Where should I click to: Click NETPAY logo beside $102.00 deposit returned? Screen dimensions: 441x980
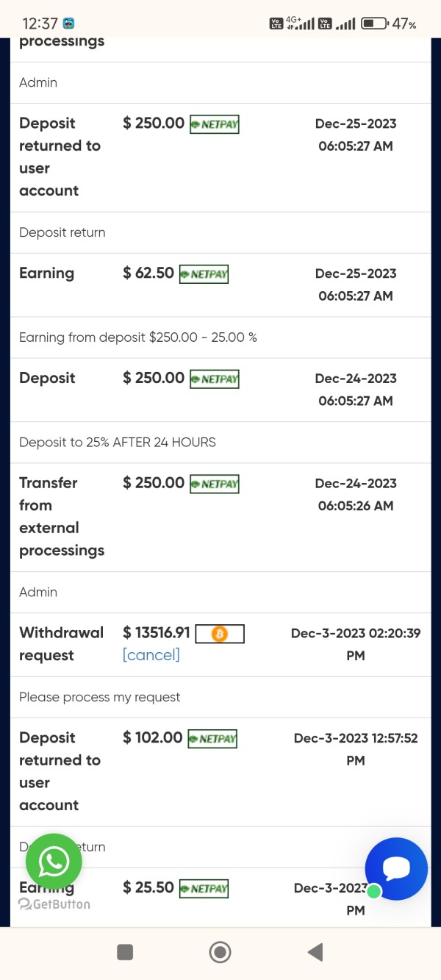tap(213, 739)
